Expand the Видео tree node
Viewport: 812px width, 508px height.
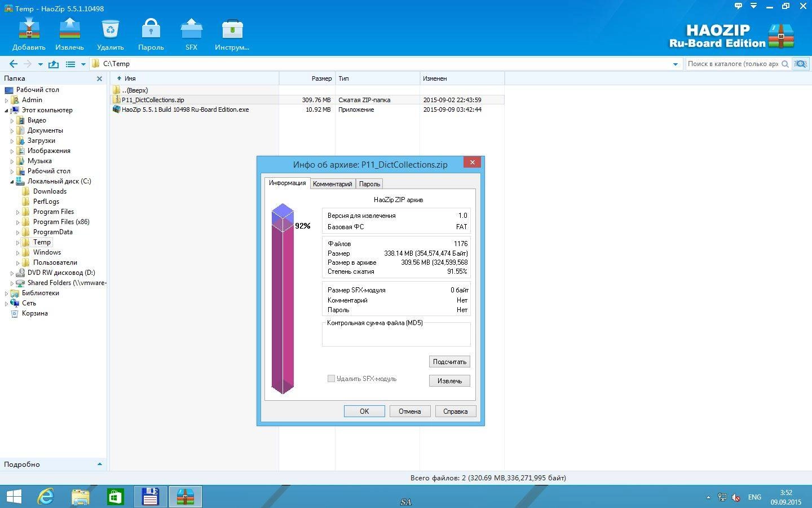click(12, 121)
